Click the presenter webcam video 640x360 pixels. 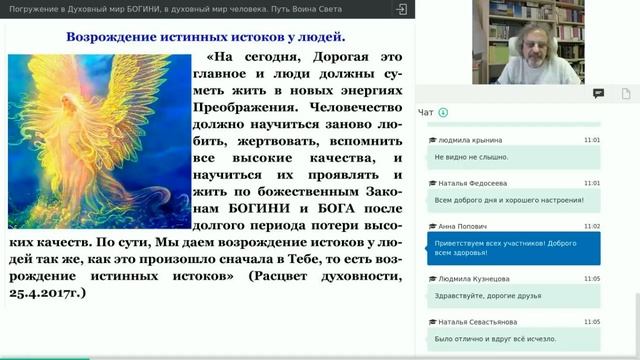click(528, 42)
